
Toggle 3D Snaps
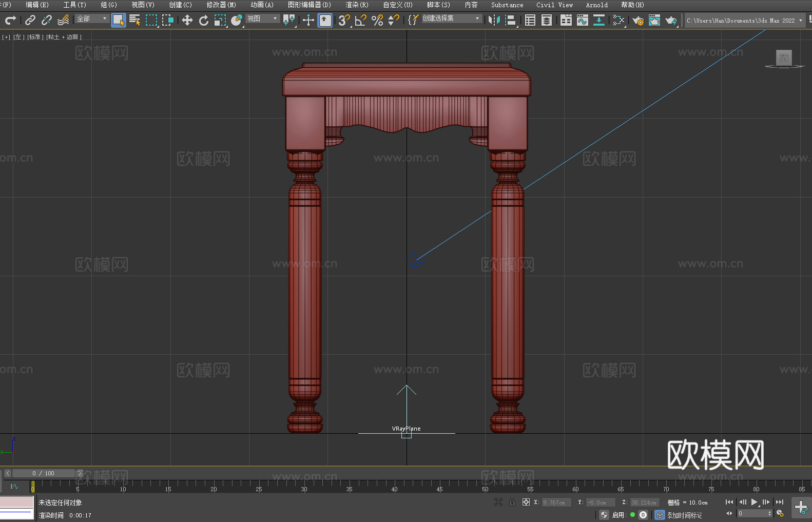coord(344,20)
